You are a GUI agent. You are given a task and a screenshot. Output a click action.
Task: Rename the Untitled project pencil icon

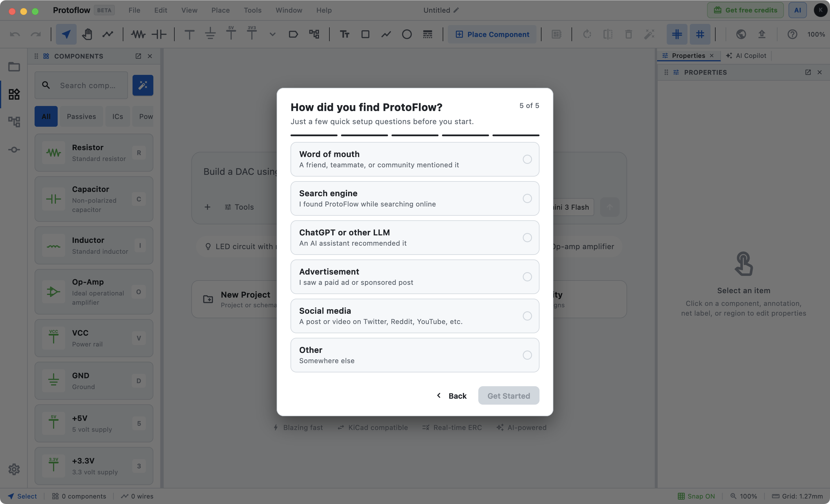pos(456,10)
